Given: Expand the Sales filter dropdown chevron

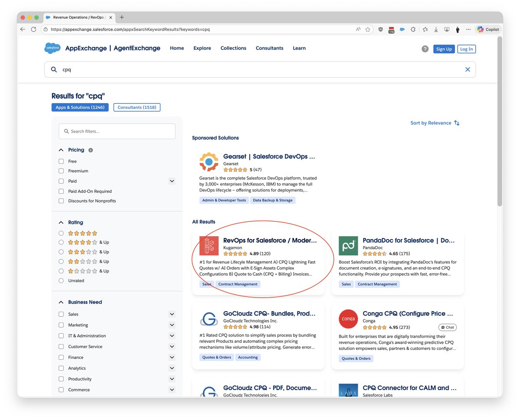Looking at the screenshot, I should tap(172, 314).
